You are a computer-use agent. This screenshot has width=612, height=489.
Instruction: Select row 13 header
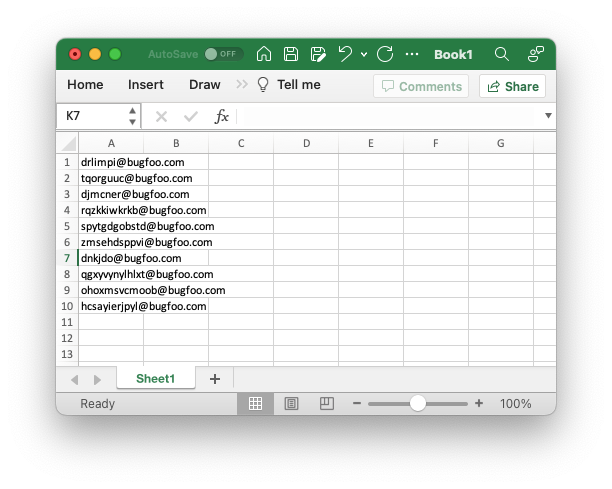click(67, 354)
